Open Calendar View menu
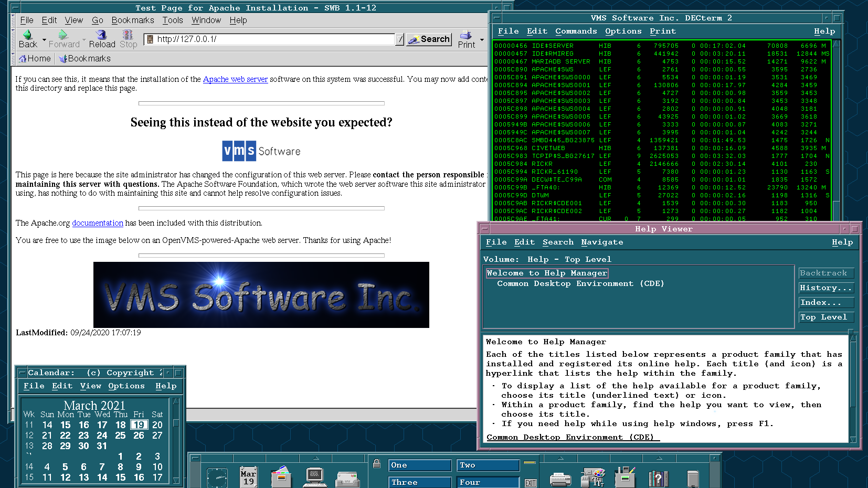 coord(91,386)
